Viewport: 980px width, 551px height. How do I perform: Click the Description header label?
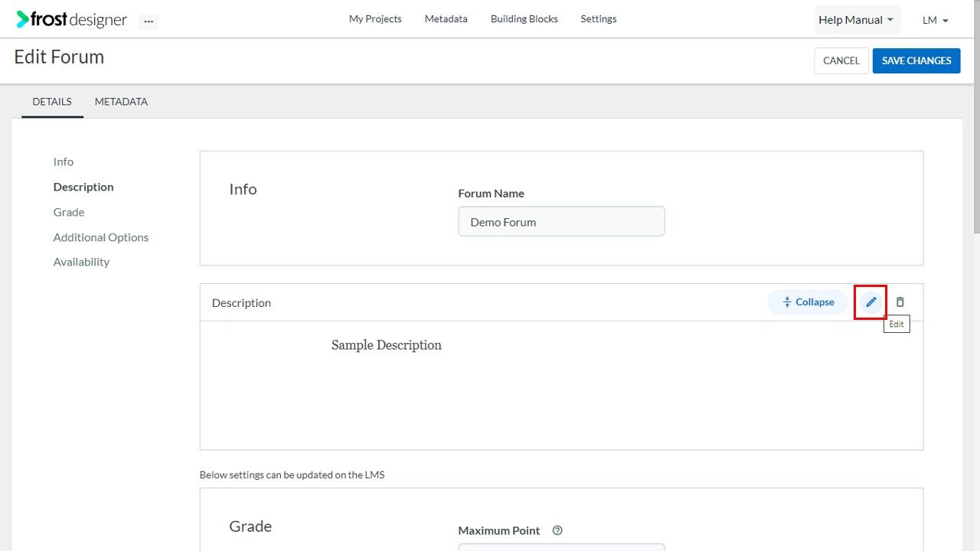(241, 302)
